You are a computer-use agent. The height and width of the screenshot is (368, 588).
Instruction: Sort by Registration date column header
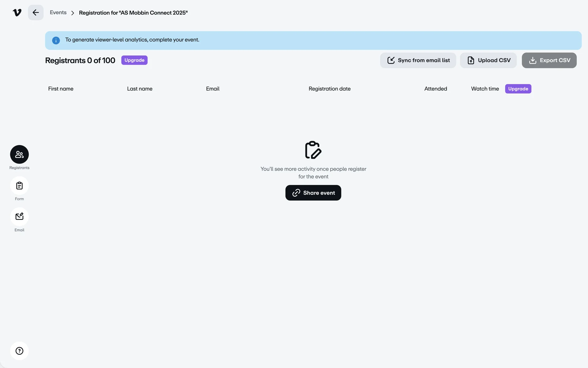(330, 89)
